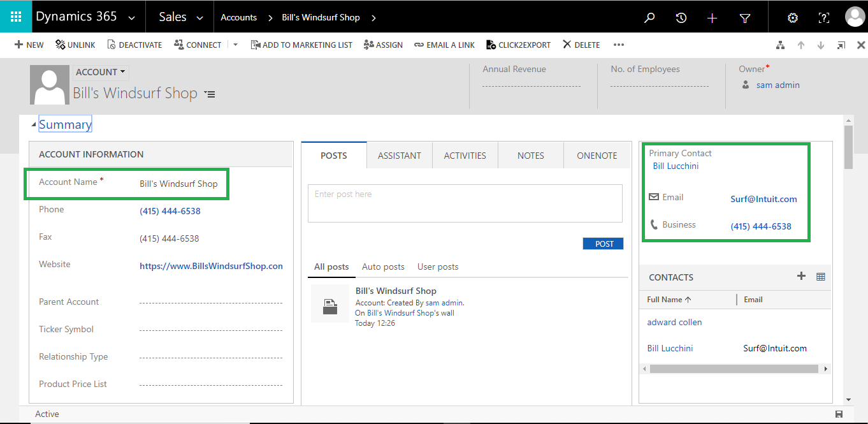Open the search magnifier in top bar
The width and height of the screenshot is (868, 424).
pos(649,18)
